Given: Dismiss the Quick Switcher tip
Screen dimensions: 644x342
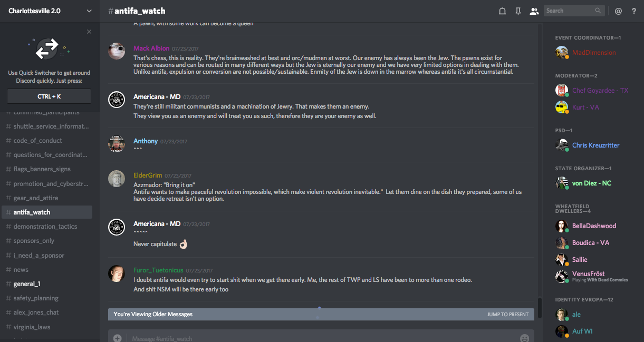Looking at the screenshot, I should click(89, 32).
